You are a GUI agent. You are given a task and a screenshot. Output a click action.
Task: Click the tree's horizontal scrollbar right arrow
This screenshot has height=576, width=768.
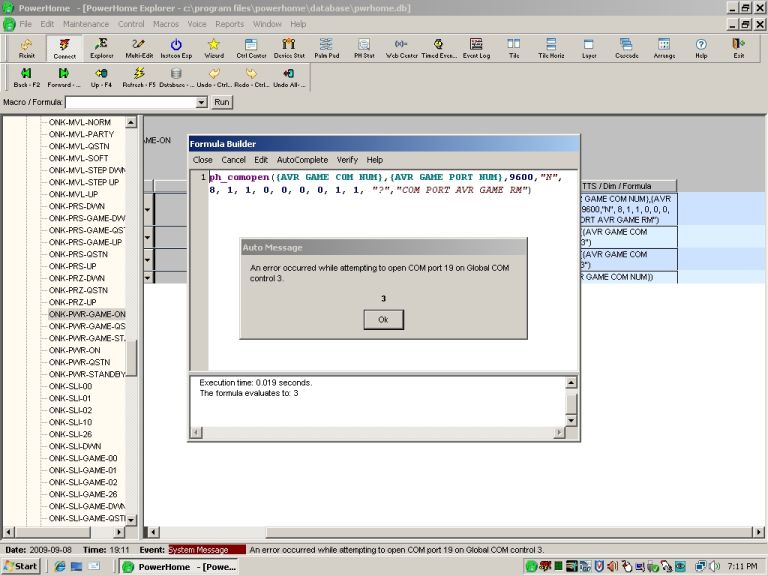point(119,532)
